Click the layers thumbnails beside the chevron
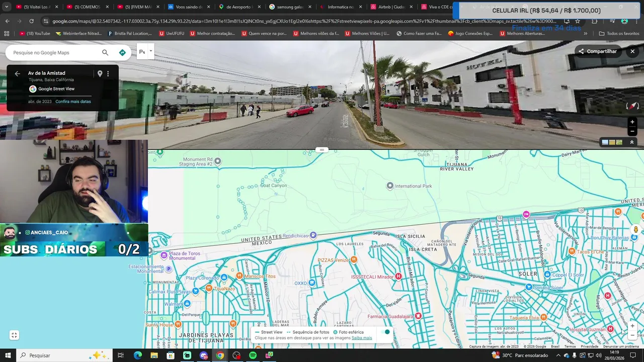644x362 pixels. [x=612, y=142]
